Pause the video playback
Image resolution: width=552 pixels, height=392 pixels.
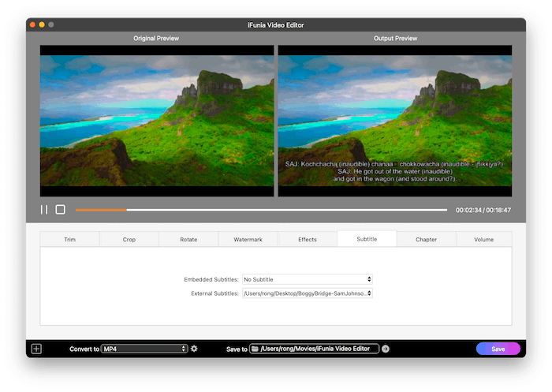[x=44, y=210]
